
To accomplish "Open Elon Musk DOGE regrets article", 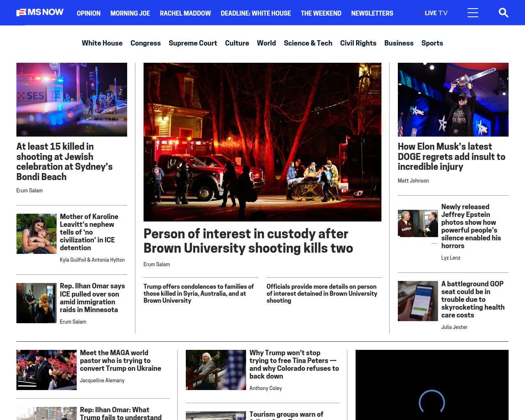I will point(451,156).
